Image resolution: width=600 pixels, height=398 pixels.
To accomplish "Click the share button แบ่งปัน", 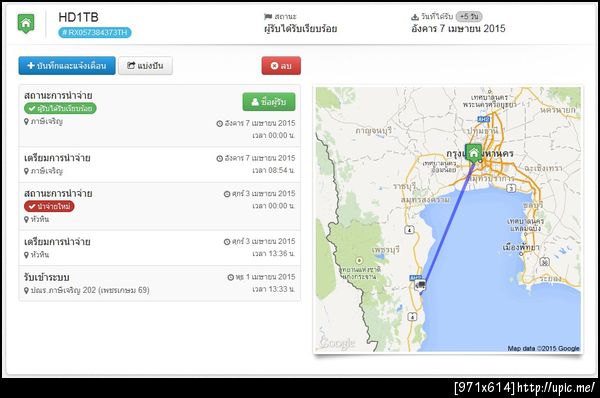I will pyautogui.click(x=145, y=66).
